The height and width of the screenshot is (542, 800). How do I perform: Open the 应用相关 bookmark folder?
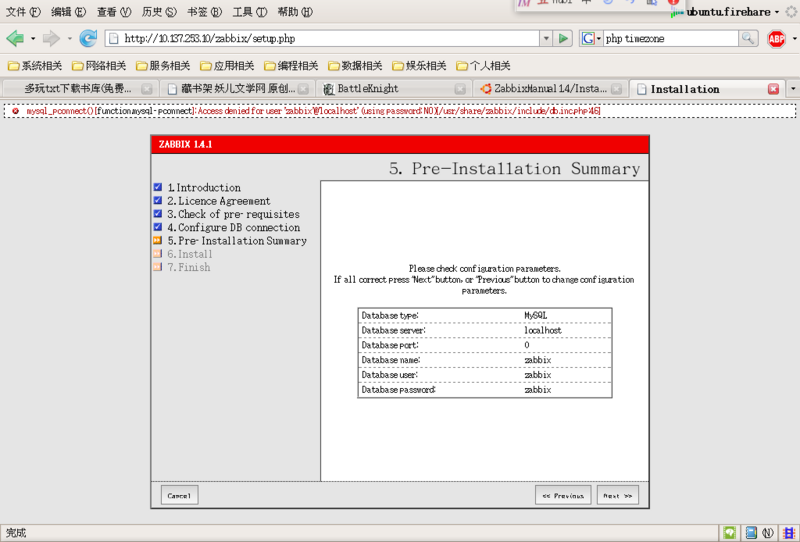click(227, 66)
